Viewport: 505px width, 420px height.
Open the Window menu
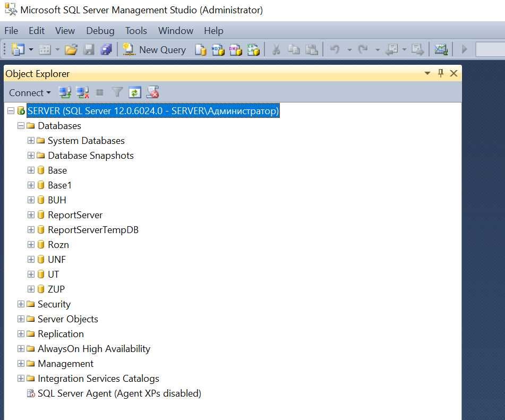click(176, 31)
